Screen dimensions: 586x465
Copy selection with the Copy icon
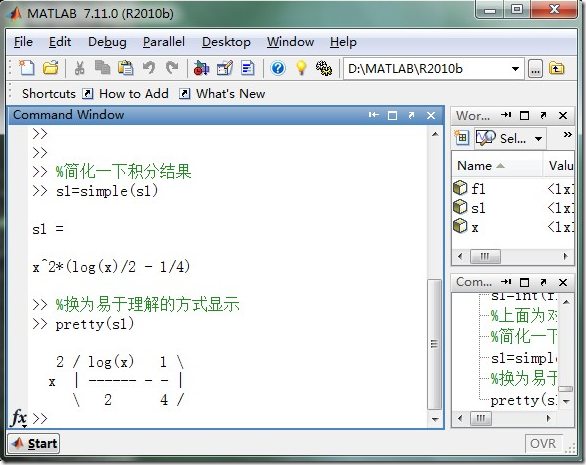pos(102,68)
